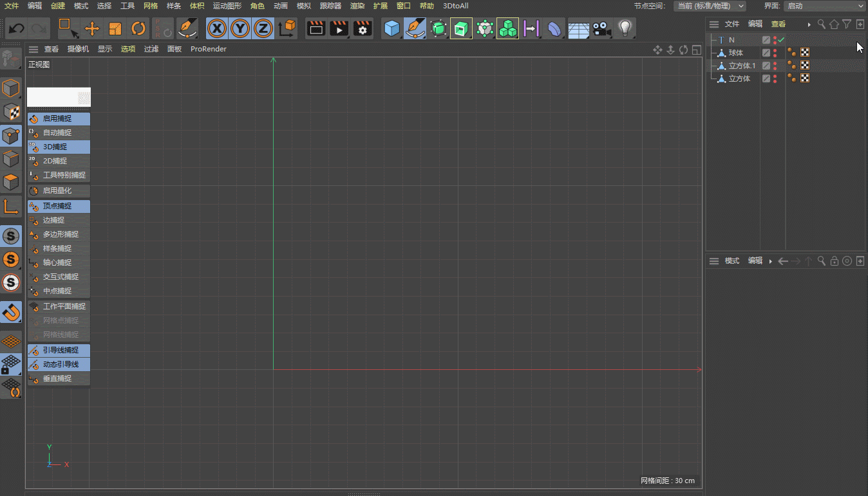The width and height of the screenshot is (868, 496).
Task: Select 立方体.1 in object manager
Action: [742, 66]
